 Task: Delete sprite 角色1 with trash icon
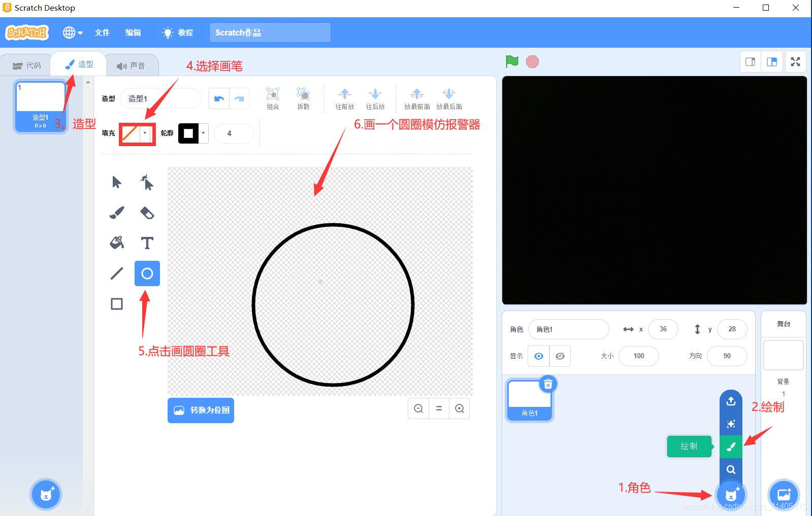[548, 384]
